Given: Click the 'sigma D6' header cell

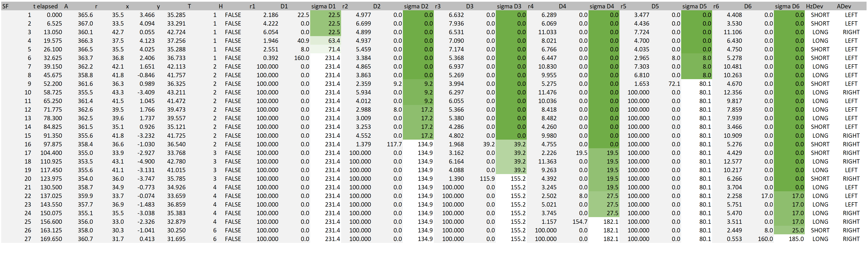Looking at the screenshot, I should (787, 6).
